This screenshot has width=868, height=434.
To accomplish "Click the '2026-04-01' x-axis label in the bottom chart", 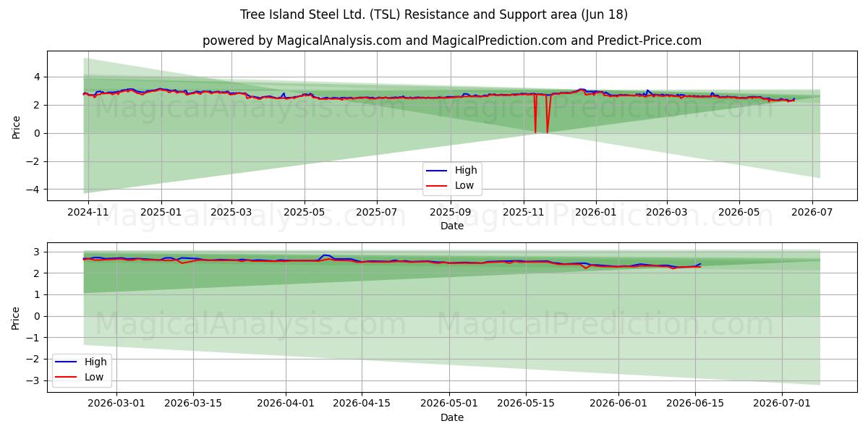I will pyautogui.click(x=285, y=404).
